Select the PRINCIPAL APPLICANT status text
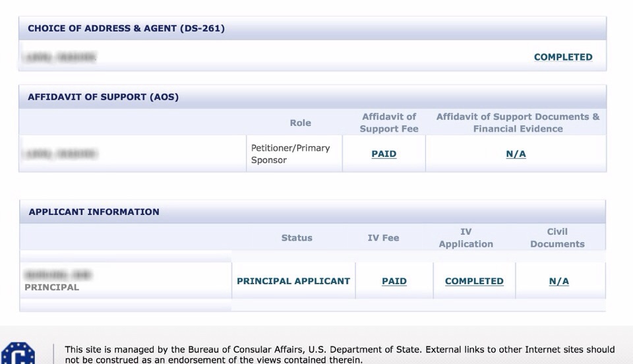Image resolution: width=633 pixels, height=364 pixels. (x=293, y=281)
